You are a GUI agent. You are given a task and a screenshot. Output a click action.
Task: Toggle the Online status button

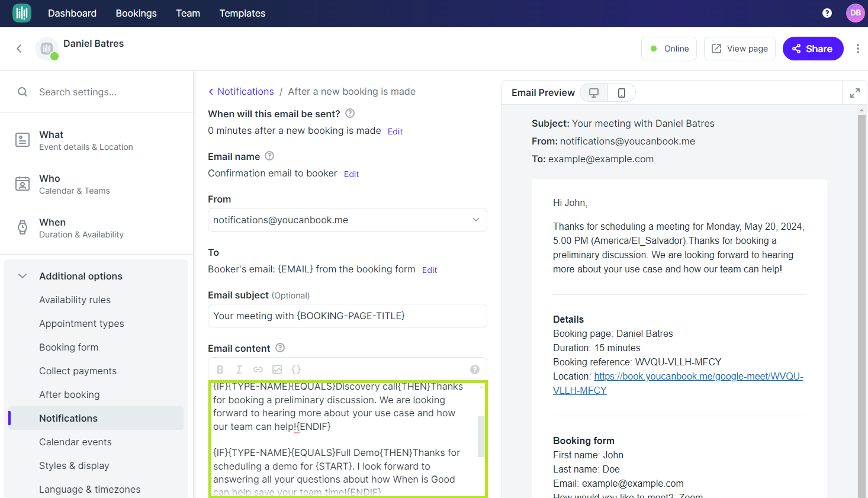point(669,49)
